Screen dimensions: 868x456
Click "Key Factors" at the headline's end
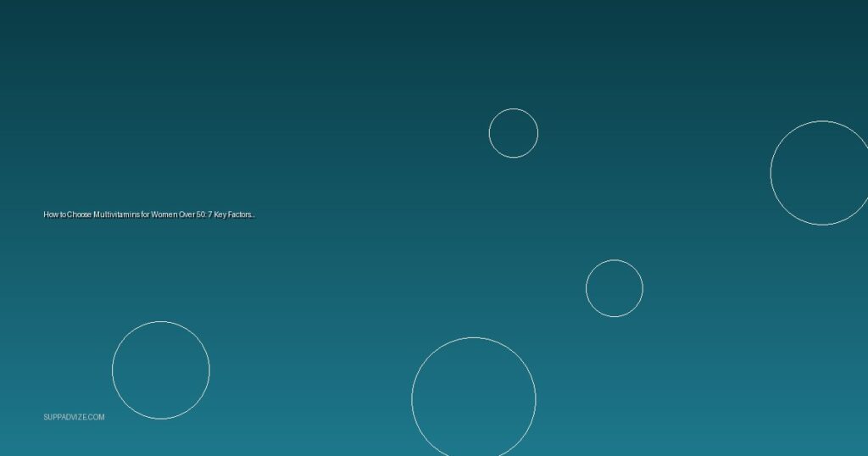click(x=233, y=215)
